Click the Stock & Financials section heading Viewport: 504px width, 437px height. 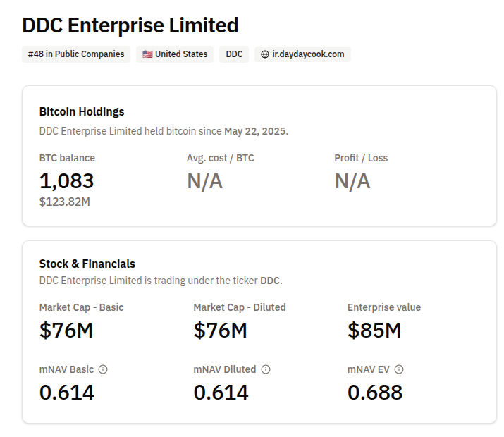pyautogui.click(x=87, y=264)
